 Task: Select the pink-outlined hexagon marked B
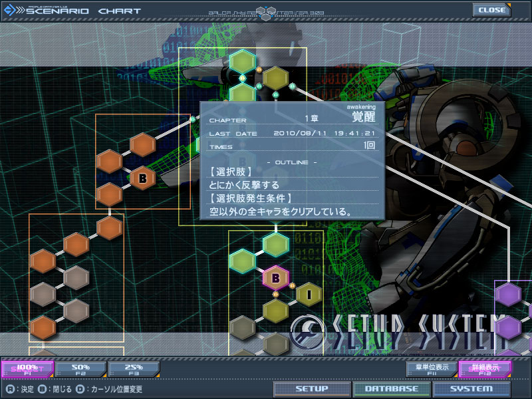[x=275, y=278]
